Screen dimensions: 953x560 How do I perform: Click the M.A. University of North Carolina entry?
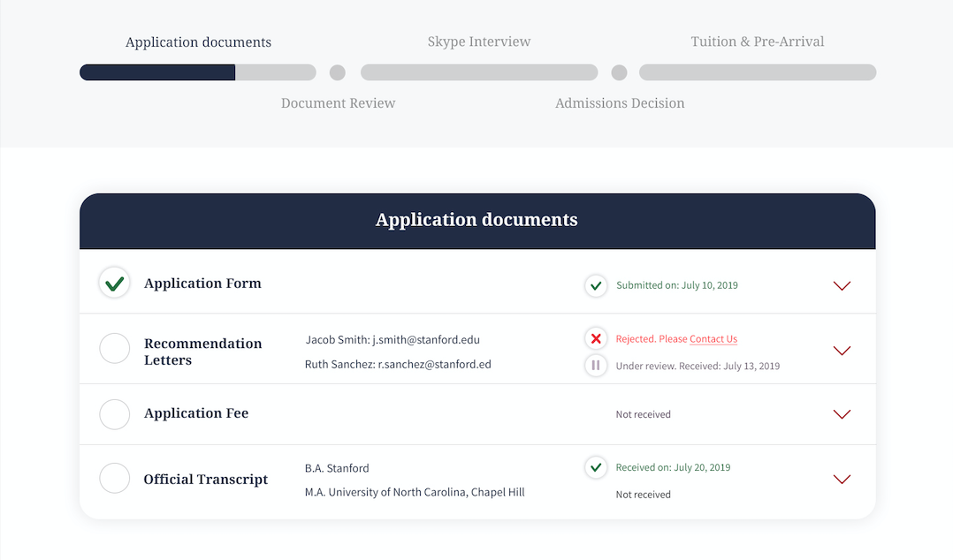coord(415,492)
